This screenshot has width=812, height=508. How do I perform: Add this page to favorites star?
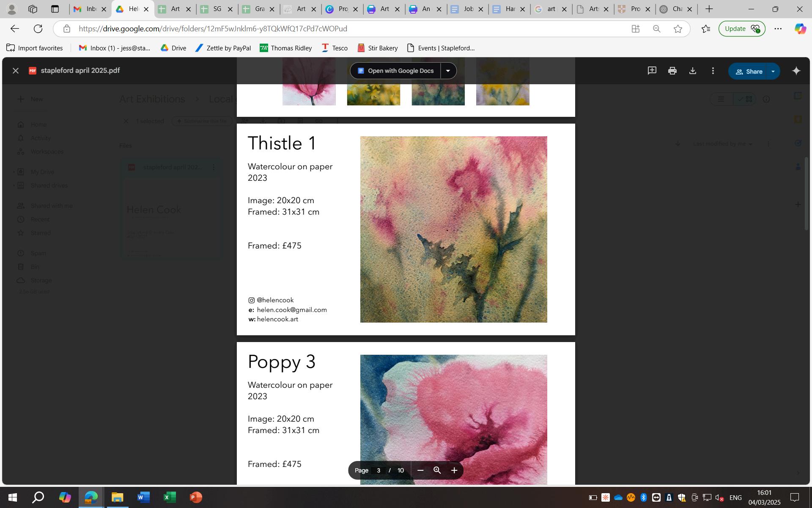[678, 29]
